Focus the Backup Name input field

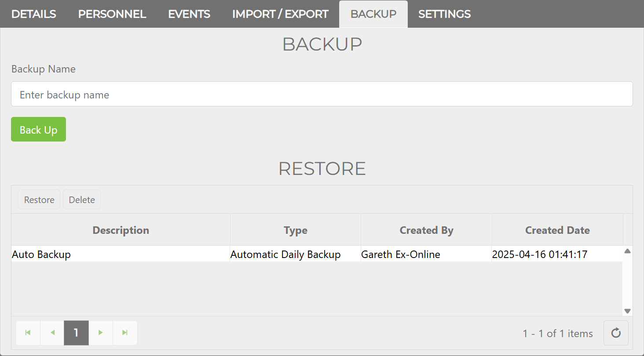point(322,94)
